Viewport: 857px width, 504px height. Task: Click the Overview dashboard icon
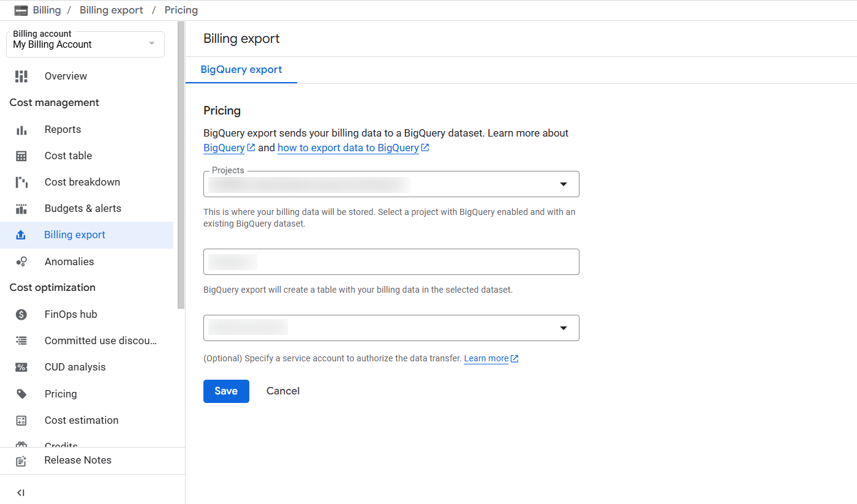point(21,76)
